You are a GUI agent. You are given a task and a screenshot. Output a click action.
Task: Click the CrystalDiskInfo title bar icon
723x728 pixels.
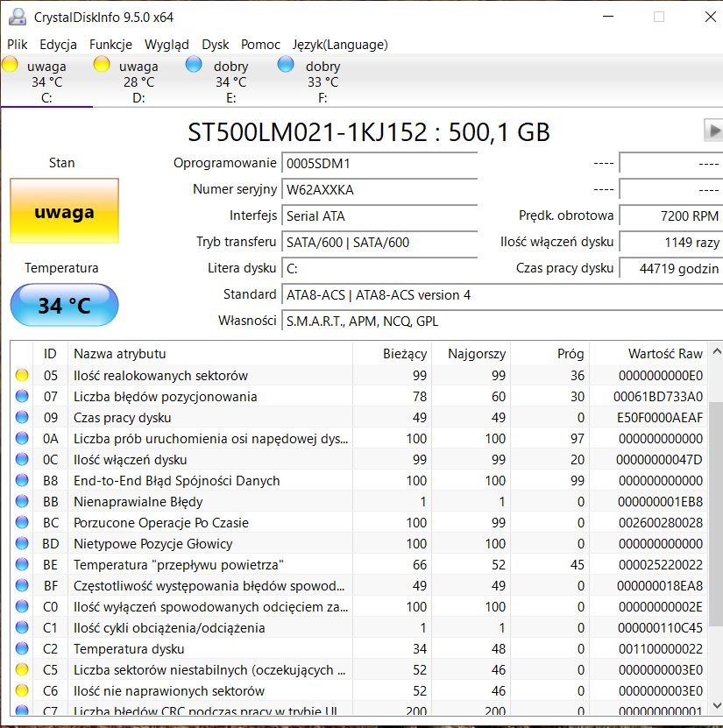pos(18,18)
